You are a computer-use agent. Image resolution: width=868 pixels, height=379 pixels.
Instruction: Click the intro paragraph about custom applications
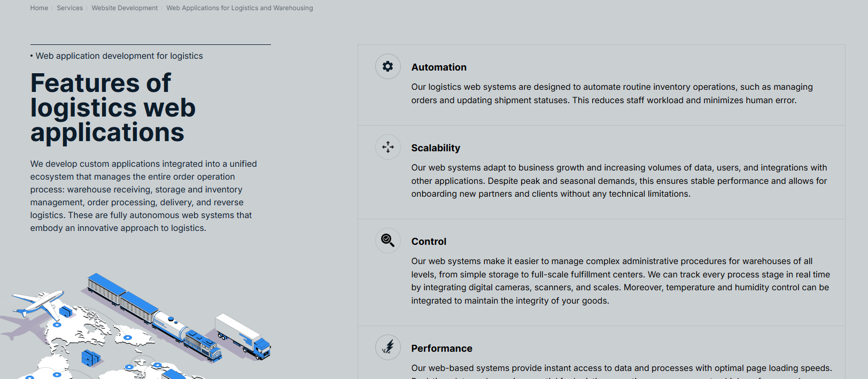click(x=143, y=196)
